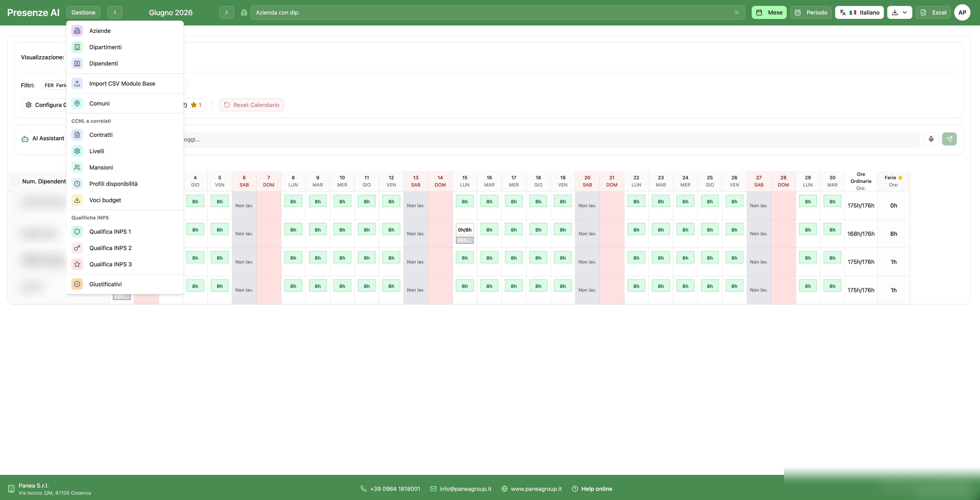Click the Qualifica INPS 1 shield icon
This screenshot has height=500, width=980.
tap(77, 232)
